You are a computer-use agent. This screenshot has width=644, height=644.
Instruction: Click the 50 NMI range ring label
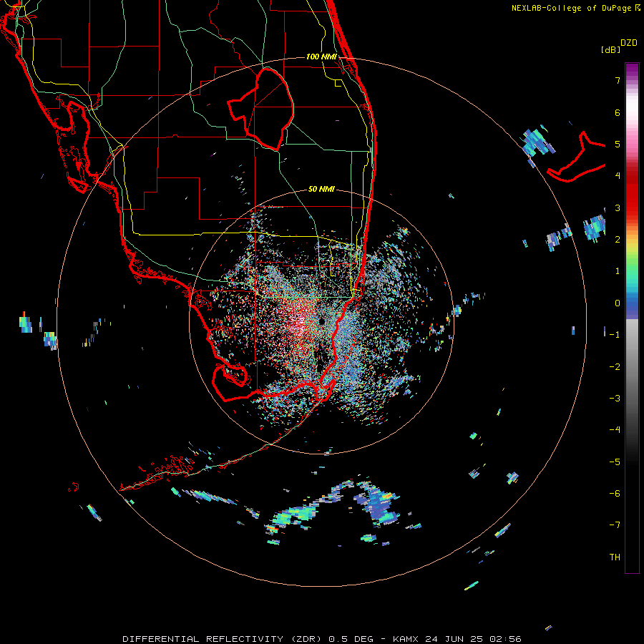[321, 189]
